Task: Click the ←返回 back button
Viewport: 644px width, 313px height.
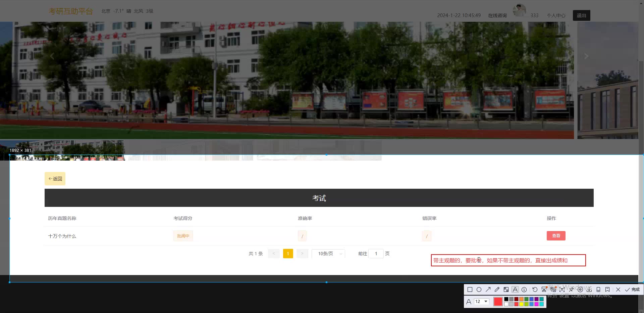Action: tap(55, 179)
